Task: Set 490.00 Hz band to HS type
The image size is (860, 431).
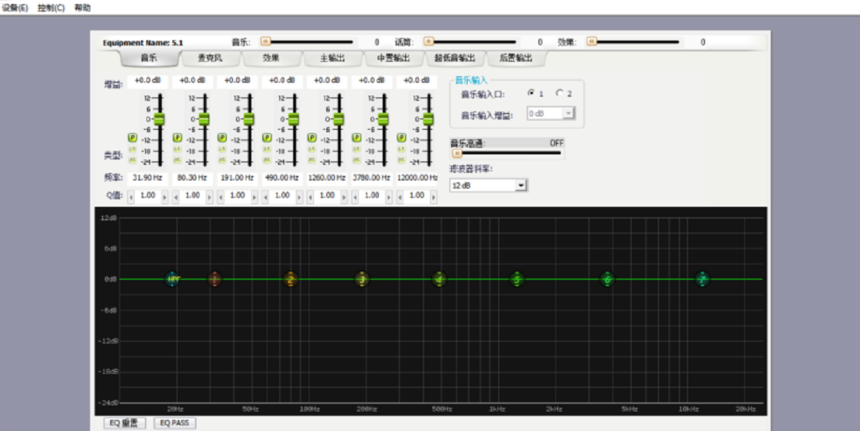Action: (x=267, y=160)
